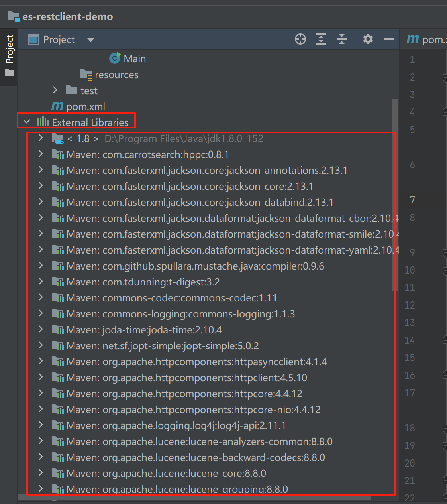This screenshot has width=447, height=504.
Task: Expand the JDK 1.8 library node
Action: 41,138
